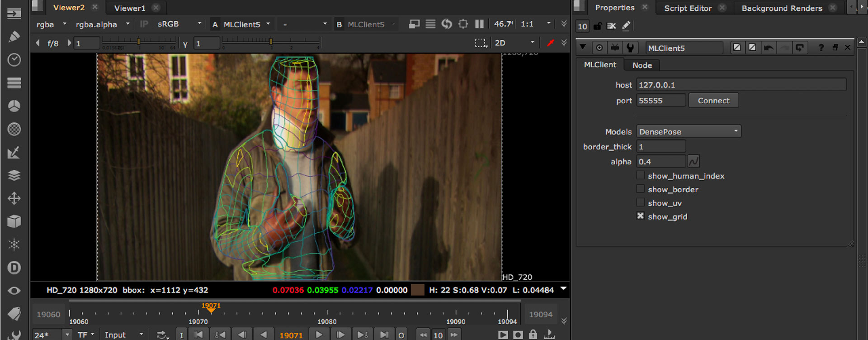Open the 3D cube nodes menu
Image resolution: width=868 pixels, height=340 pixels.
tap(14, 221)
